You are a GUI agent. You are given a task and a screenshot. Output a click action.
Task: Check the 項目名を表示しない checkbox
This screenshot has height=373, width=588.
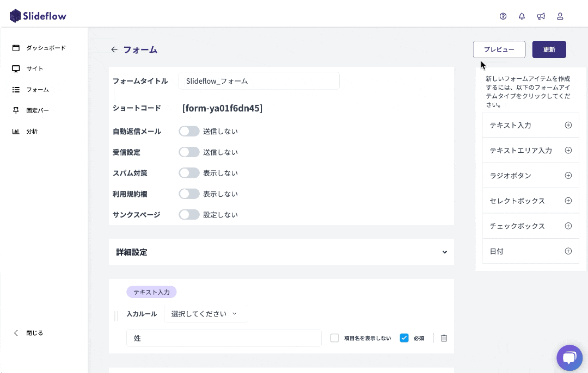(334, 338)
